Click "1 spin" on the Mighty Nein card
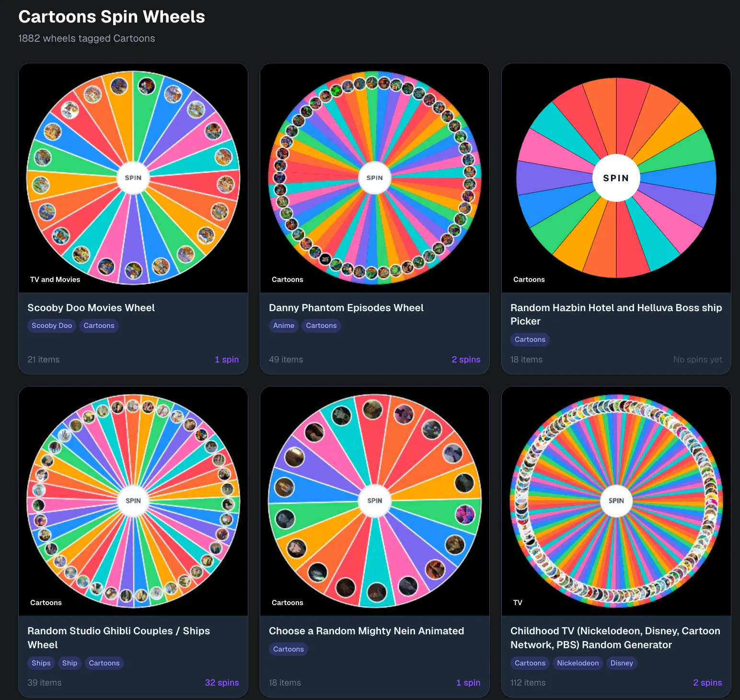This screenshot has height=700, width=740. pyautogui.click(x=468, y=683)
